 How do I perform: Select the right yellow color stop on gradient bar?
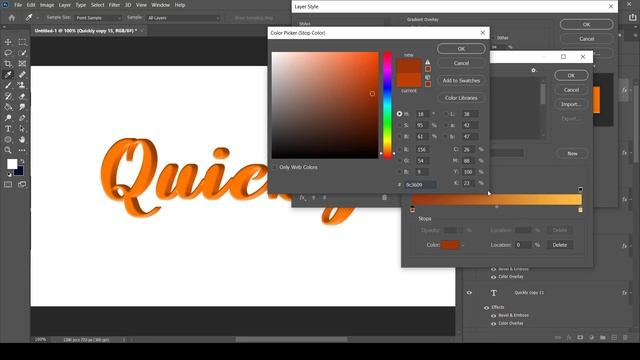[x=580, y=210]
